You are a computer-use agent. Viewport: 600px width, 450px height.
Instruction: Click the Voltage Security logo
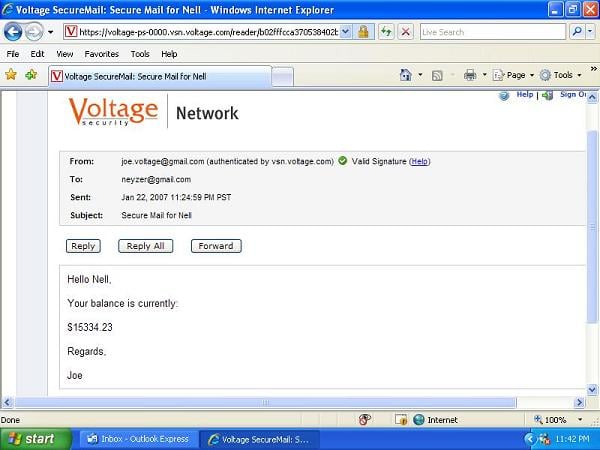pos(113,111)
